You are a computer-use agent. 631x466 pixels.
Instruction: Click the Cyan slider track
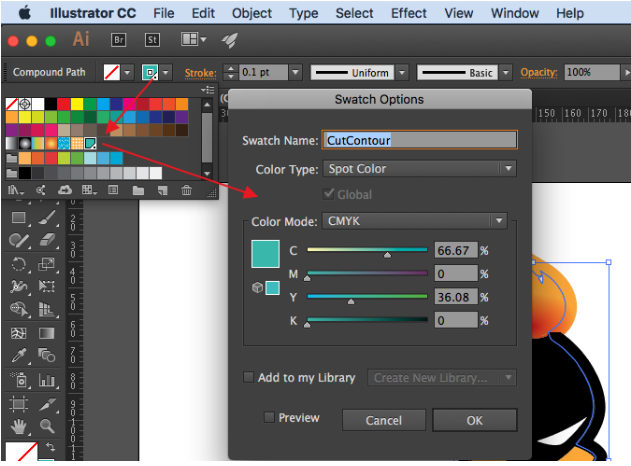tap(367, 250)
